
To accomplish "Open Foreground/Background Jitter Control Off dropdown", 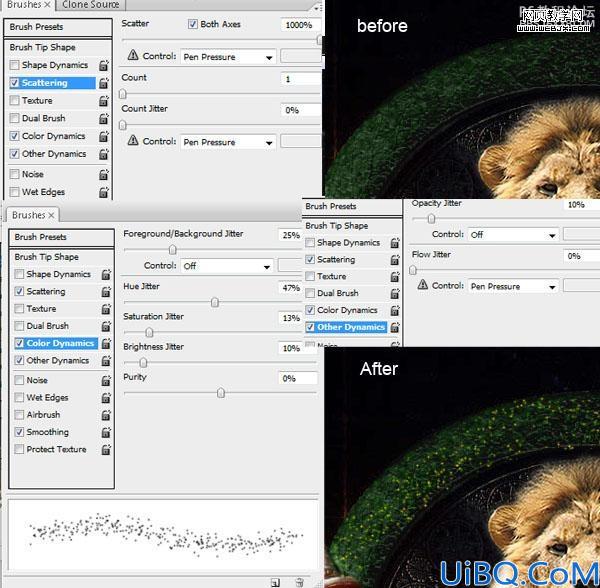I will point(227,266).
